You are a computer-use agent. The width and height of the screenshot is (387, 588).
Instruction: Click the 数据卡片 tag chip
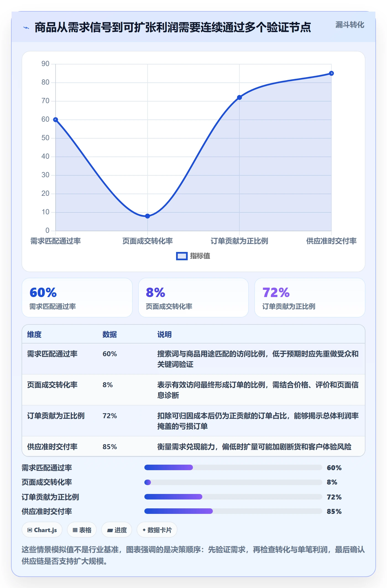[157, 530]
